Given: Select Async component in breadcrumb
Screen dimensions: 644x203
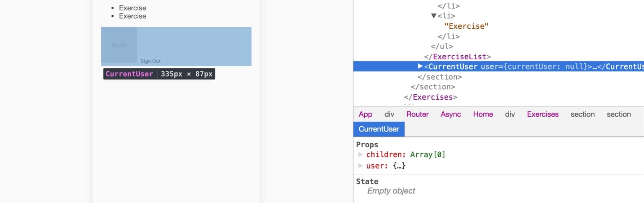Looking at the screenshot, I should [x=451, y=114].
